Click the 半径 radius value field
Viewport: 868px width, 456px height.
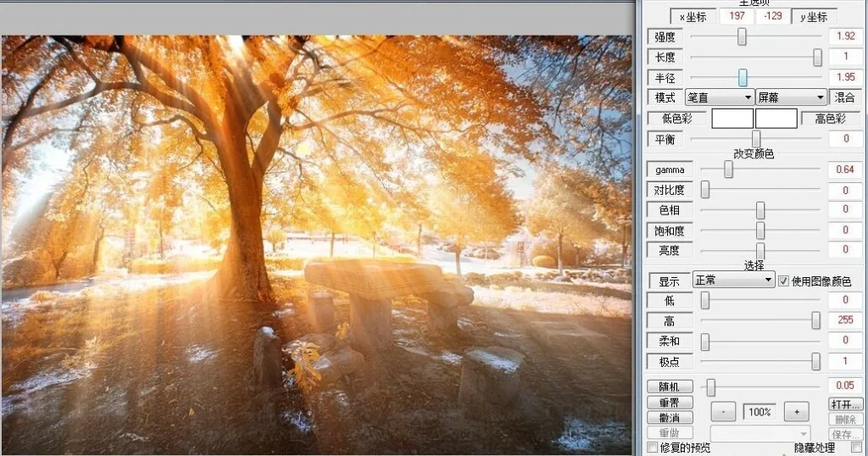click(x=845, y=77)
